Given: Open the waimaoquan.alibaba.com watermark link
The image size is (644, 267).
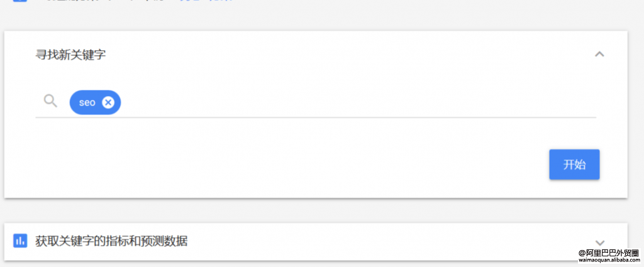Looking at the screenshot, I should pos(609,259).
